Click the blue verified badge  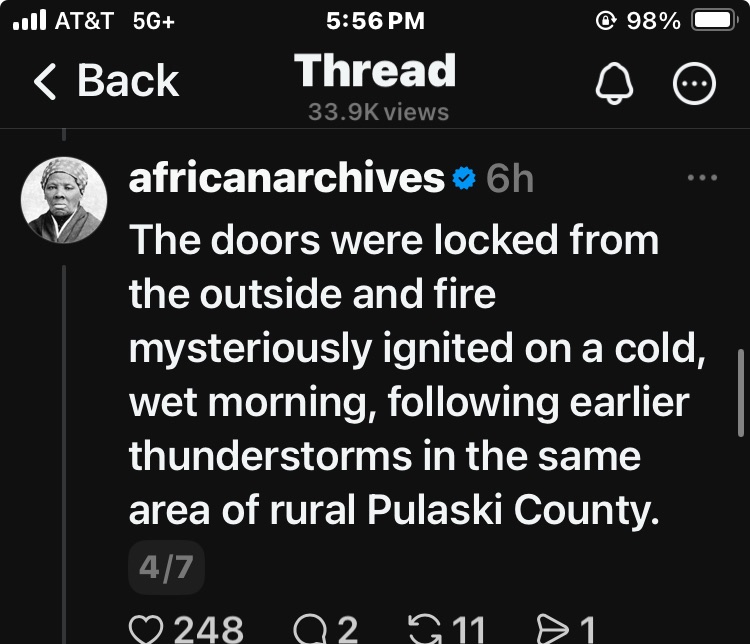(464, 179)
